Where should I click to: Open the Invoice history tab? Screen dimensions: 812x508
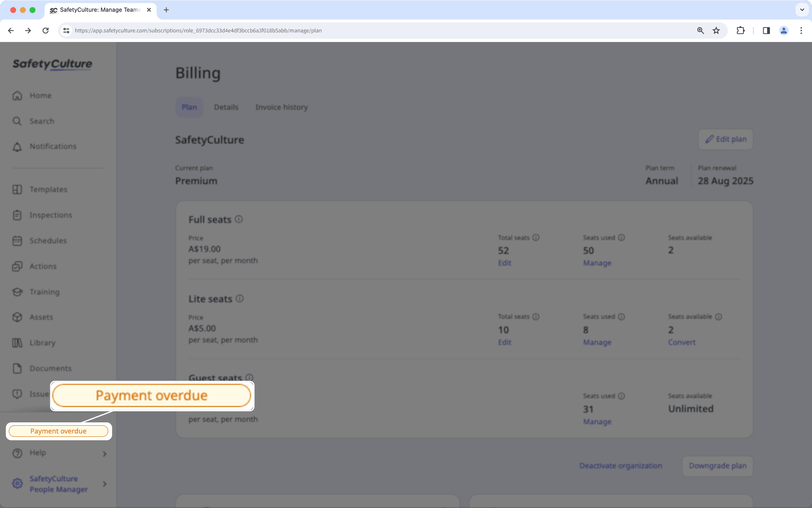(281, 107)
